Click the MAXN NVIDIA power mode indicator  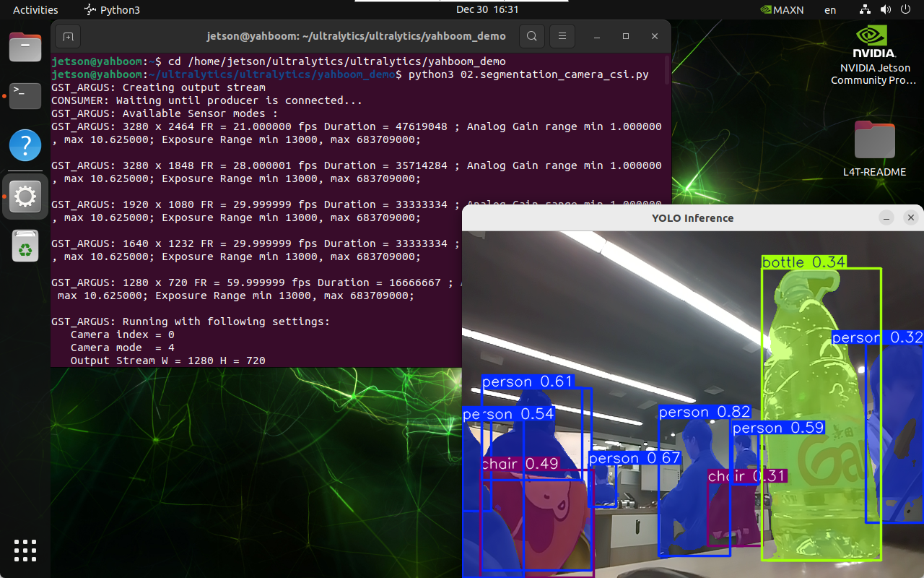click(783, 10)
